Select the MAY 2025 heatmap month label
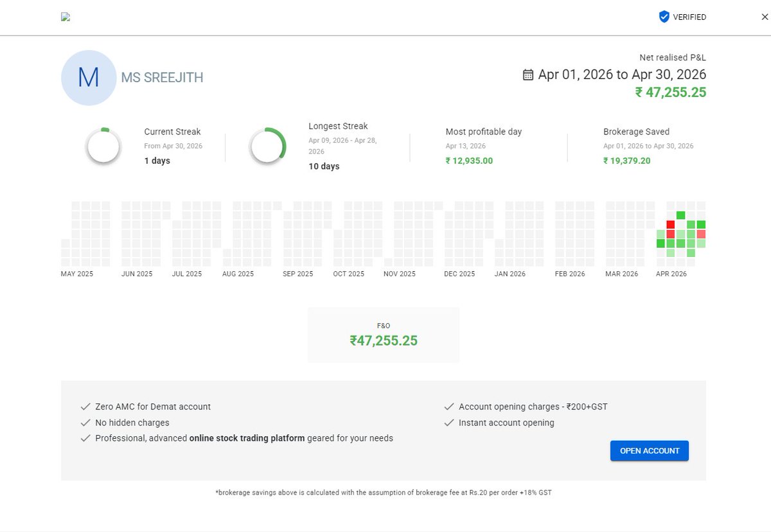This screenshot has width=771, height=532. pyautogui.click(x=77, y=274)
